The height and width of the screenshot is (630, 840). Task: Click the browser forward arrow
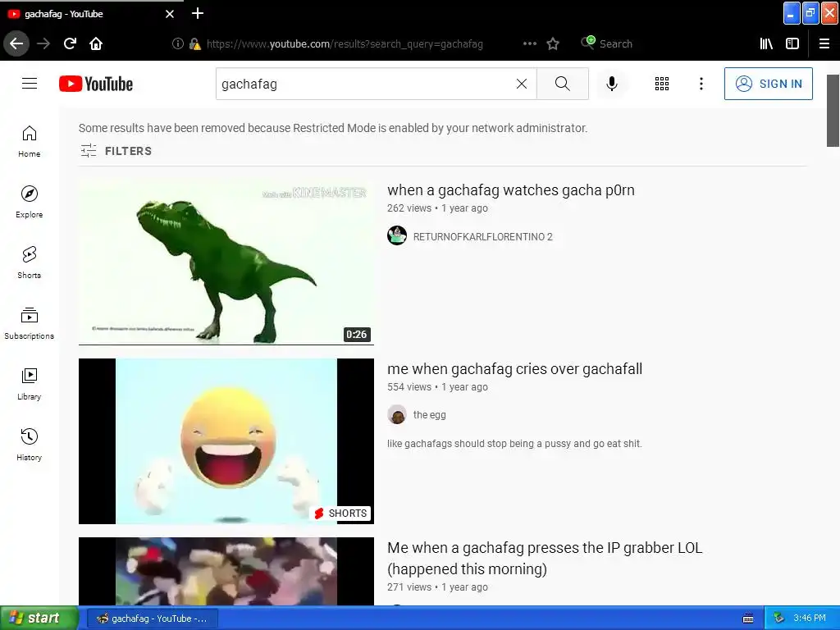pos(43,43)
